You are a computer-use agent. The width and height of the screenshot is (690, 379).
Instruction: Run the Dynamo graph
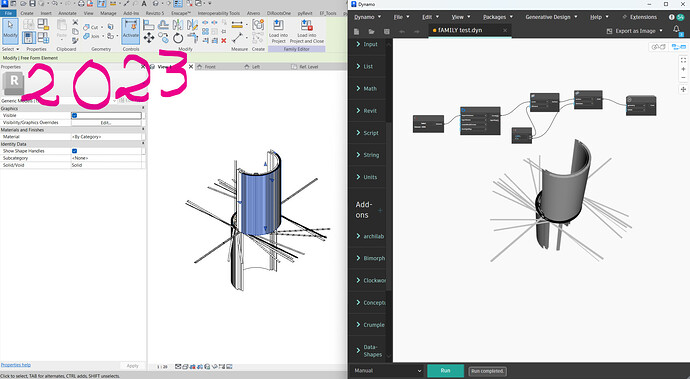click(445, 371)
